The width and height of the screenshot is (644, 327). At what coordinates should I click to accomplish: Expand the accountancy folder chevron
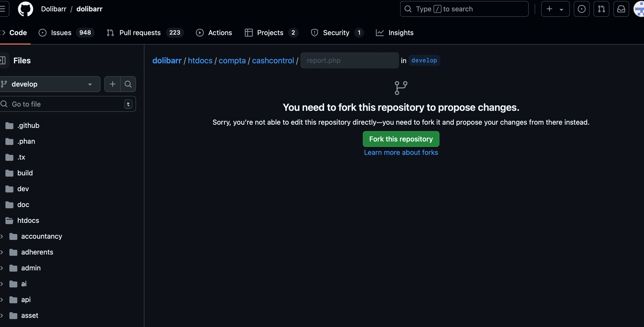2,236
